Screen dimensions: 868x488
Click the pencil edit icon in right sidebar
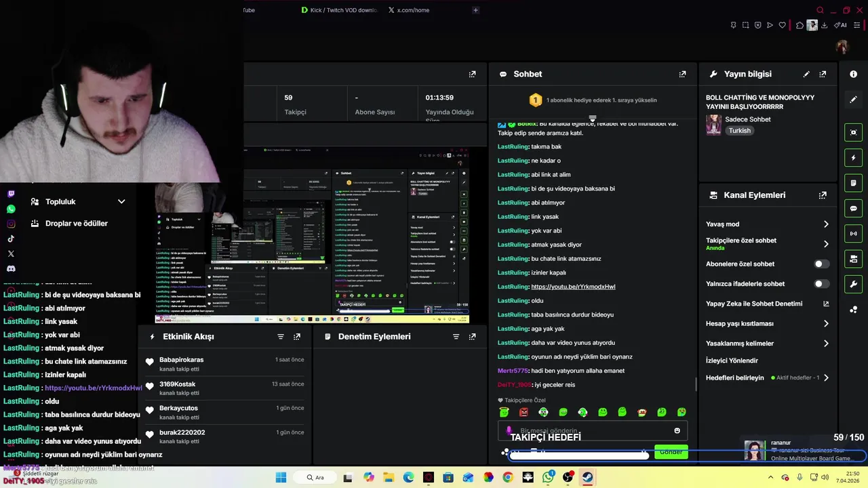click(853, 99)
